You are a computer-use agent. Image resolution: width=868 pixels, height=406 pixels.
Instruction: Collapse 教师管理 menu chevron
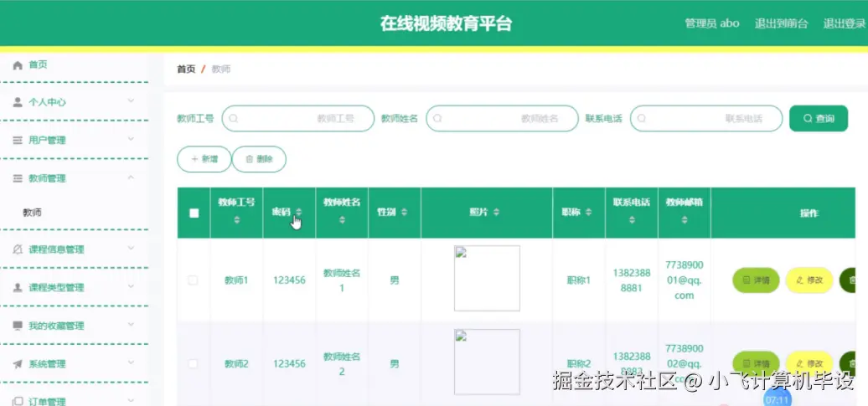[131, 177]
